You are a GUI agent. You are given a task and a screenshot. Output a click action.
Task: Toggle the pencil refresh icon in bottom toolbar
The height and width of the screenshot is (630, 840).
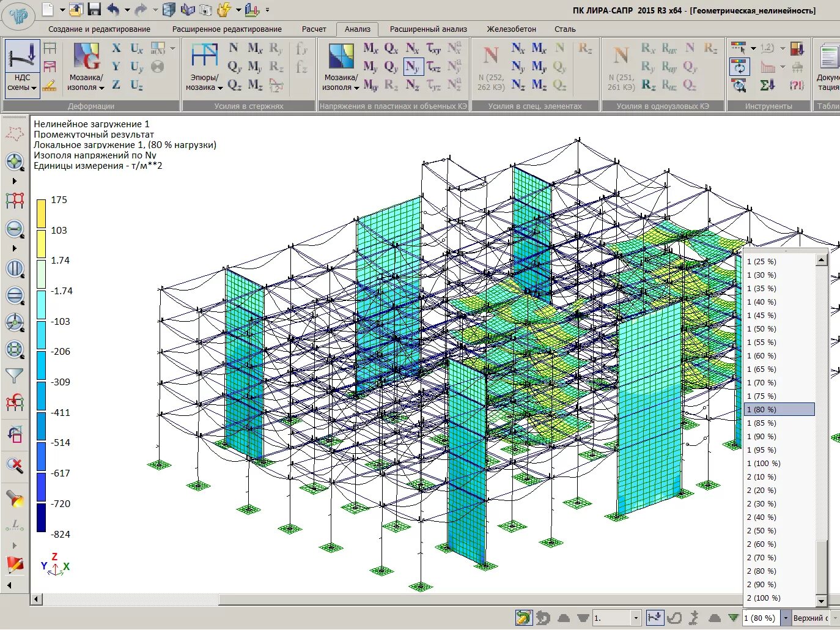523,618
